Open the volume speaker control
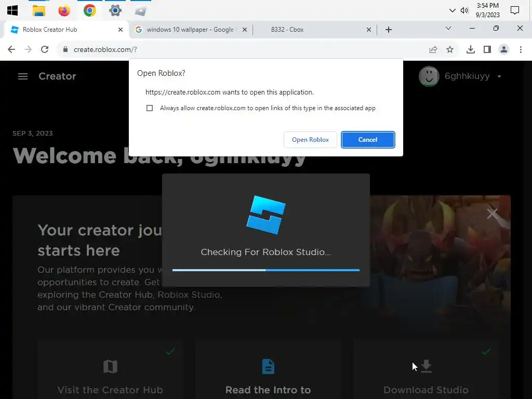Viewport: 532px width, 399px height. [464, 10]
